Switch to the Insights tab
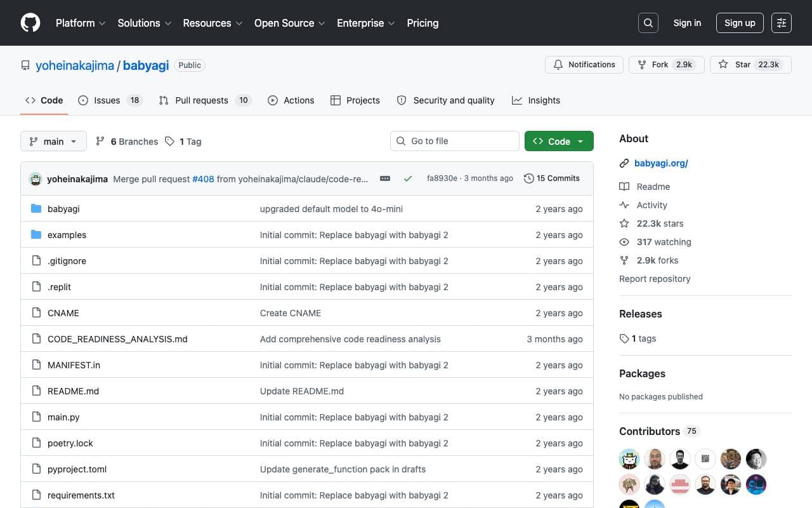 (x=536, y=100)
